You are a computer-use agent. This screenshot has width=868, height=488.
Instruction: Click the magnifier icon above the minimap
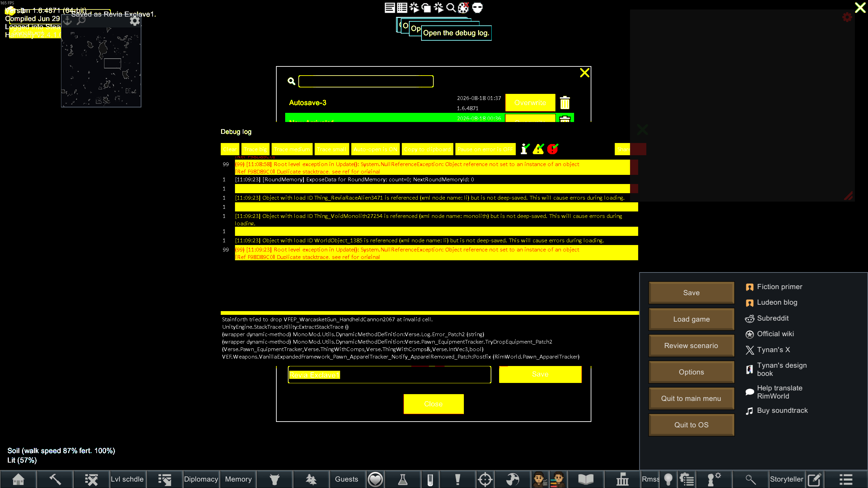click(x=81, y=21)
